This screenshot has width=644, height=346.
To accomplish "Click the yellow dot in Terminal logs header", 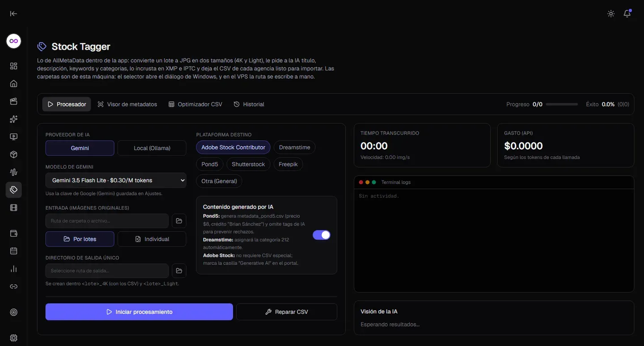I will click(x=368, y=182).
